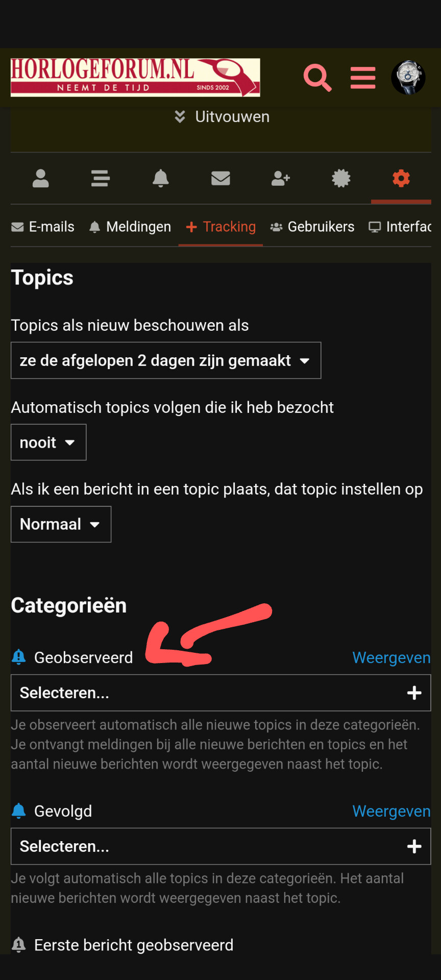
Task: Open the 'nooit' auto-follow dropdown
Action: tap(48, 443)
